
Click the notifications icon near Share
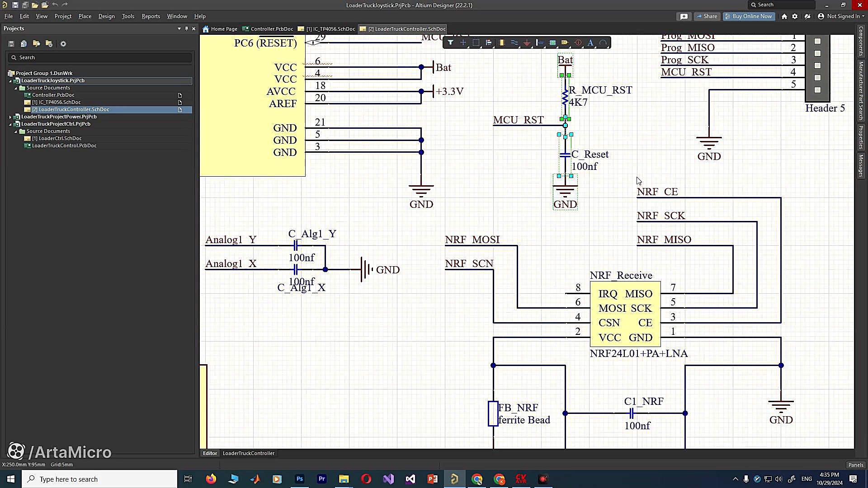pos(684,16)
